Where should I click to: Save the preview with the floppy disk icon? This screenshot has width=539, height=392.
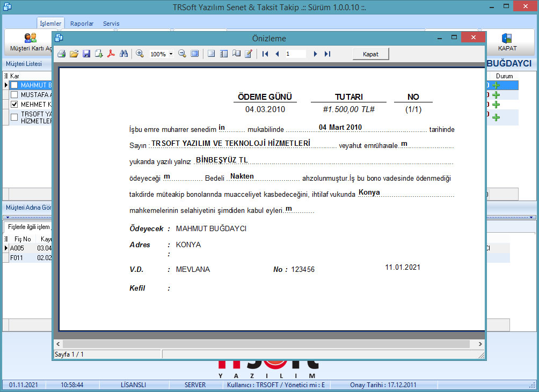point(86,54)
